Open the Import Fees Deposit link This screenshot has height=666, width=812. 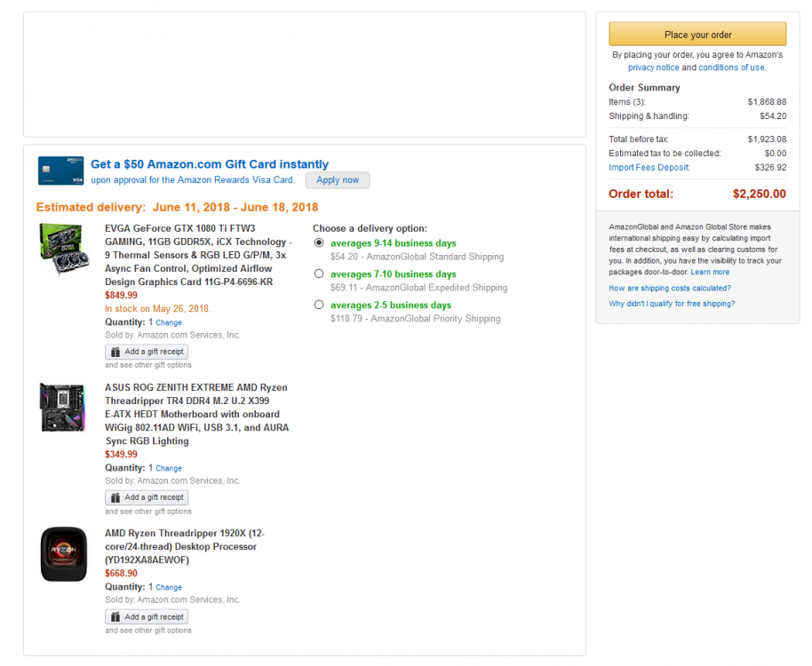[x=649, y=167]
